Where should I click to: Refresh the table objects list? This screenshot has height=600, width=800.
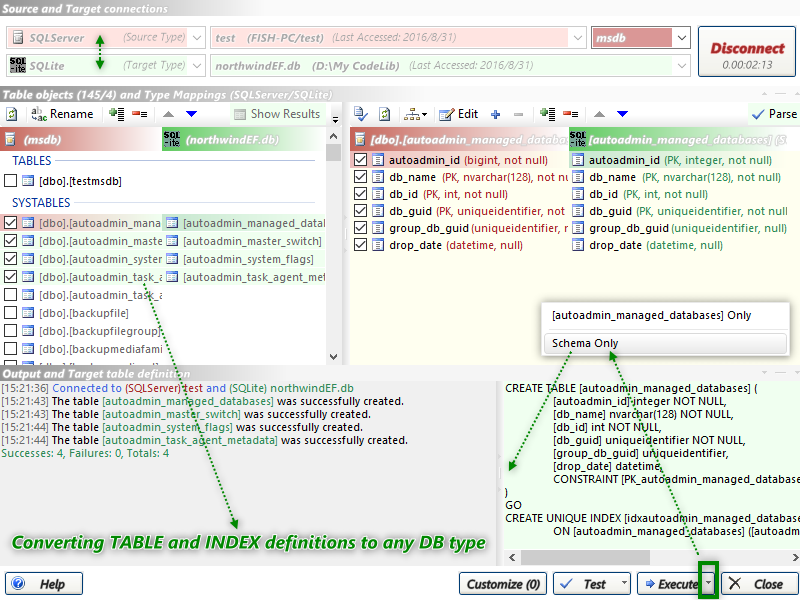(x=11, y=114)
